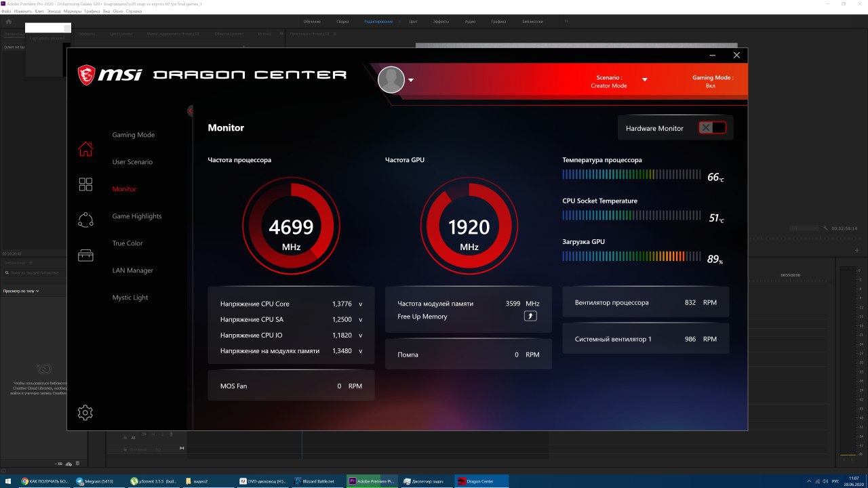The image size is (868, 488).
Task: Toggle the Hardware Monitor switch
Action: click(713, 128)
